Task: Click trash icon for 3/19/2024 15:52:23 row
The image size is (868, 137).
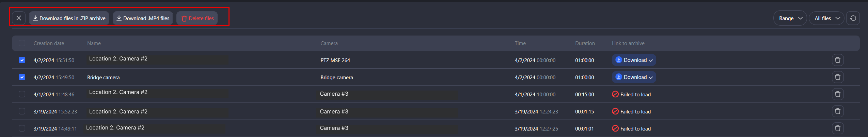Action: (x=838, y=111)
